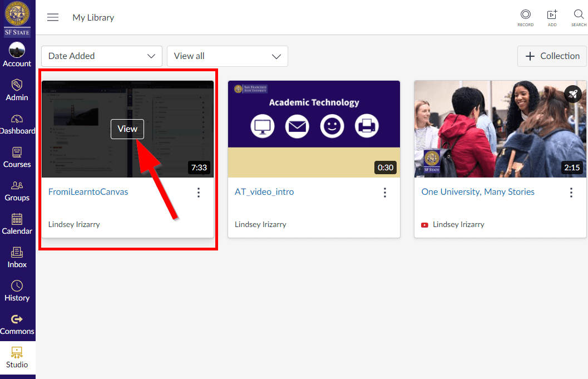Open Commons from the sidebar menu
The image size is (588, 379).
coord(17,323)
